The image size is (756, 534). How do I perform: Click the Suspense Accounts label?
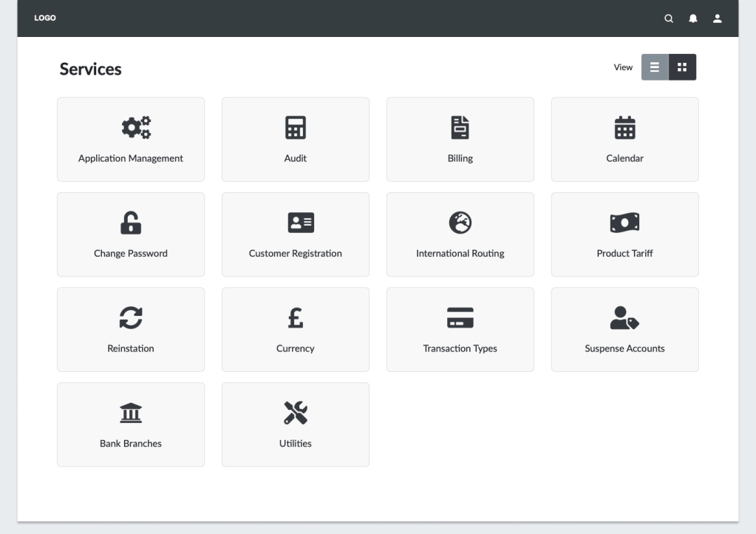[625, 348]
